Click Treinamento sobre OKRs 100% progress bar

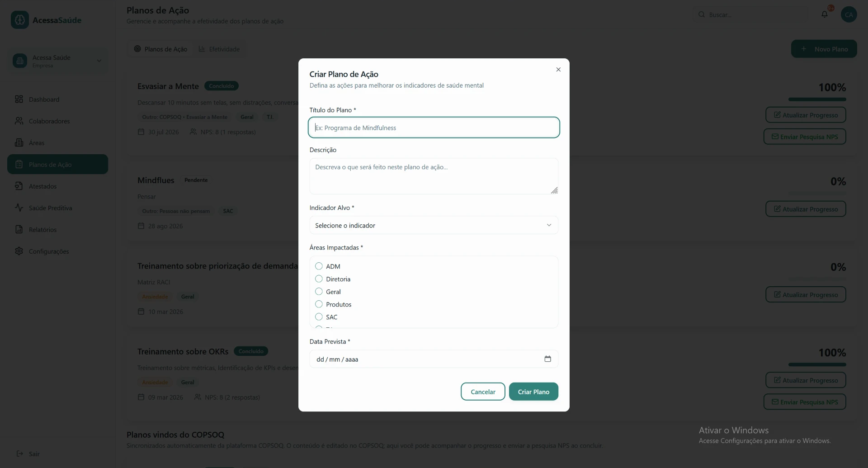pos(817,364)
